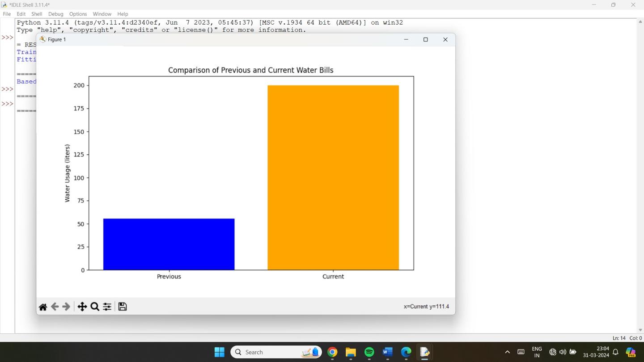This screenshot has height=362, width=644.
Task: Open volume control tray icon
Action: click(x=563, y=352)
